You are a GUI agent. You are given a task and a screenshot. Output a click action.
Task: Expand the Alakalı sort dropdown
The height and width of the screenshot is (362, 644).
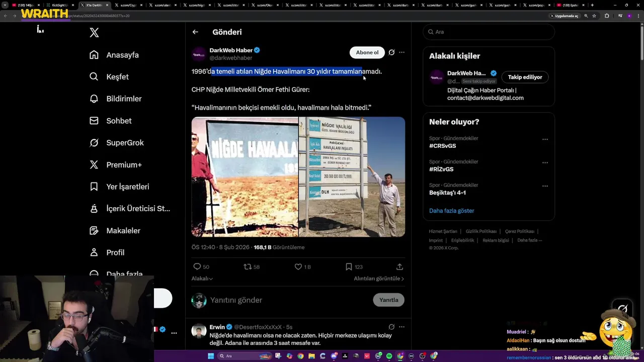tap(202, 279)
